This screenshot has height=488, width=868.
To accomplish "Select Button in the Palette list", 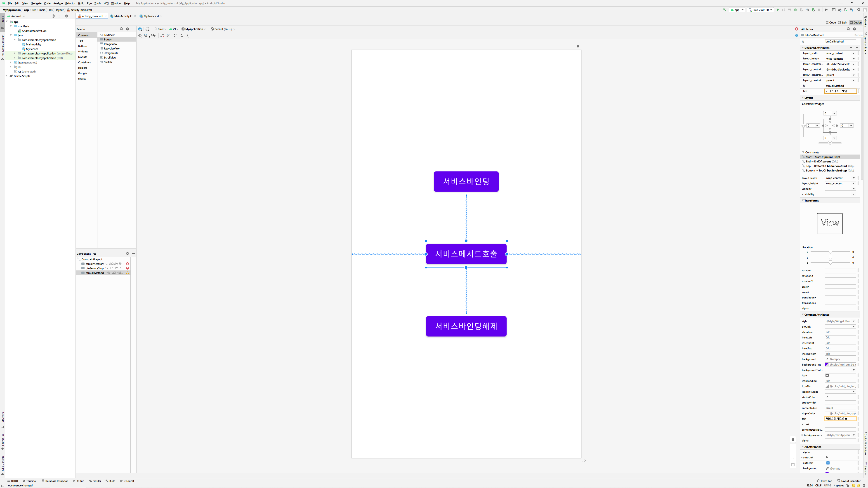I will pyautogui.click(x=108, y=39).
